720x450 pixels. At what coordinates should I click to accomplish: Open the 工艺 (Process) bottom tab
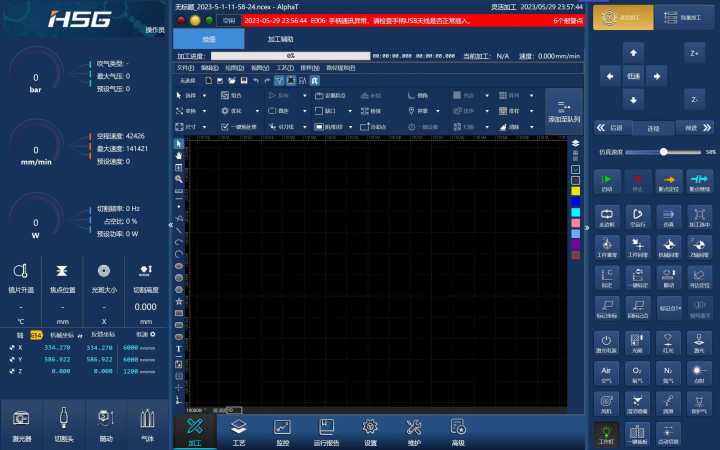pyautogui.click(x=238, y=430)
